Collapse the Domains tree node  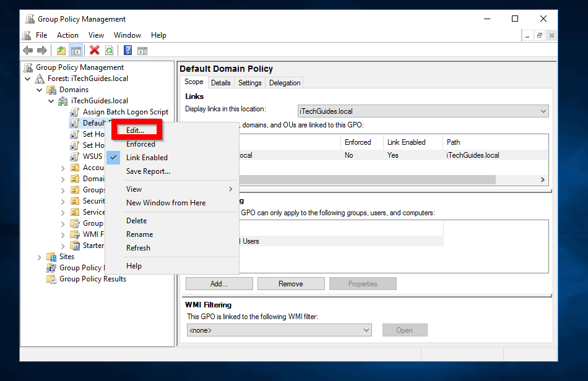[39, 90]
